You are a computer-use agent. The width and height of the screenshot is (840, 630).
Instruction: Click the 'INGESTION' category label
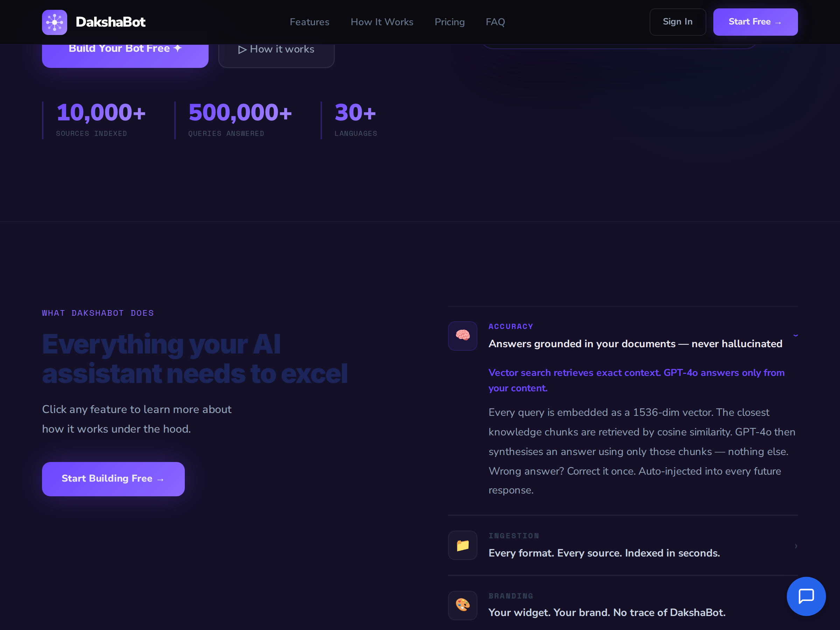514,536
